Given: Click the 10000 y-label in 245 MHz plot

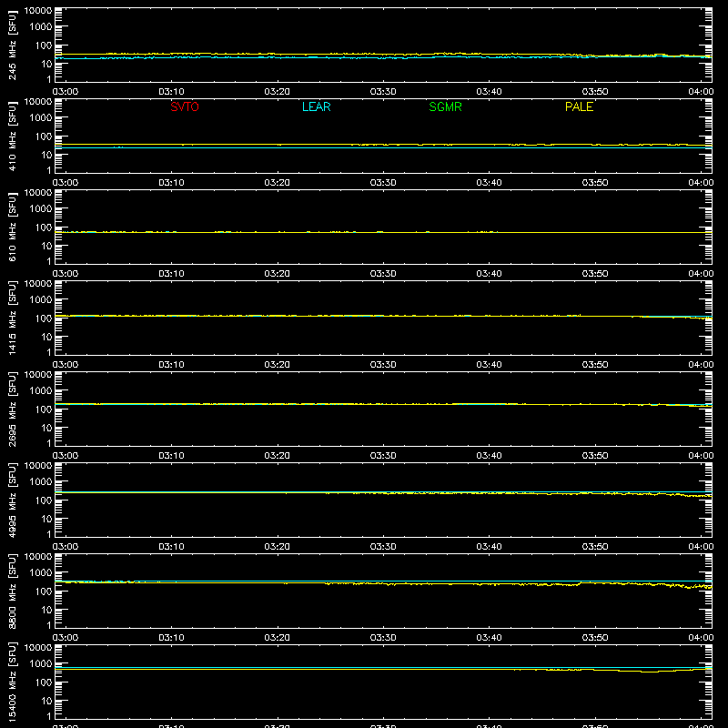Looking at the screenshot, I should click(38, 11).
